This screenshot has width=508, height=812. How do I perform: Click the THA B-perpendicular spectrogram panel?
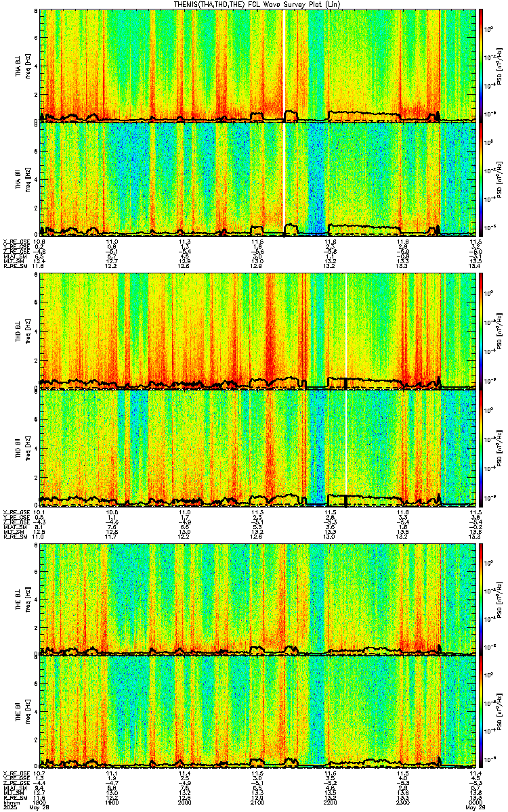pyautogui.click(x=257, y=65)
